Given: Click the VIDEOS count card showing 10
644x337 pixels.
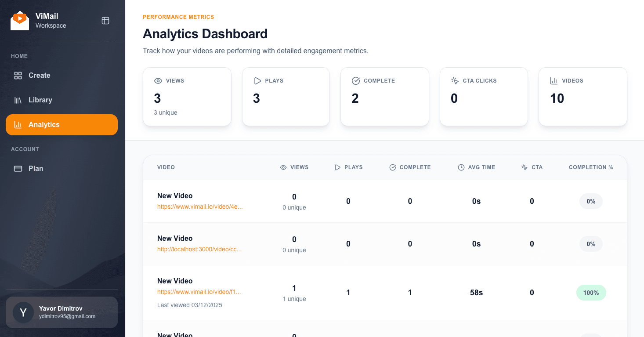Looking at the screenshot, I should pyautogui.click(x=582, y=97).
